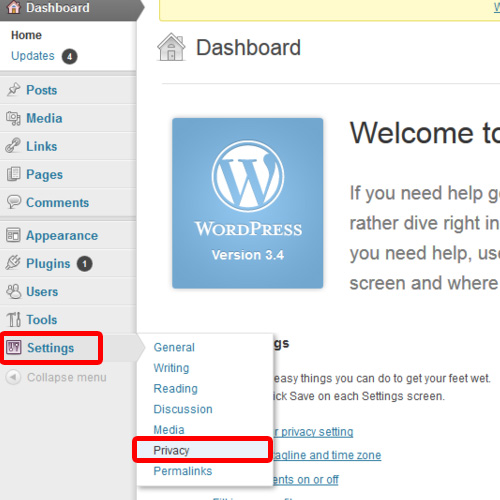Click the Settings sliders icon
500x500 pixels.
click(14, 347)
